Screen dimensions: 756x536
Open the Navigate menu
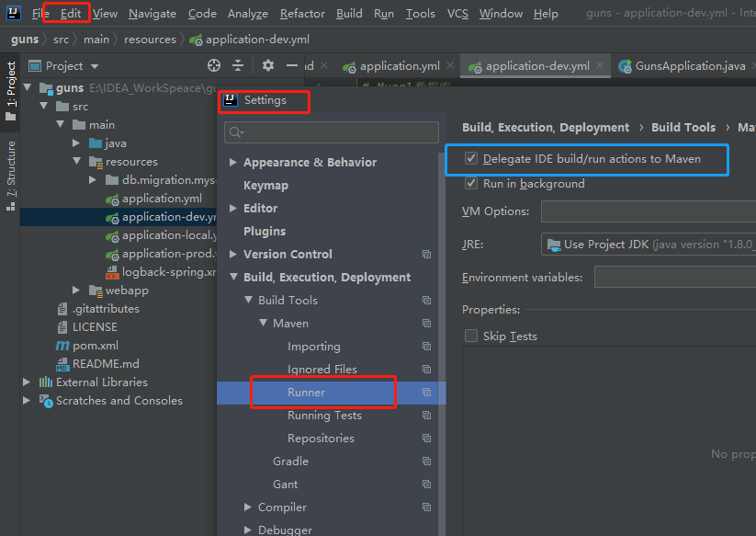tap(152, 14)
